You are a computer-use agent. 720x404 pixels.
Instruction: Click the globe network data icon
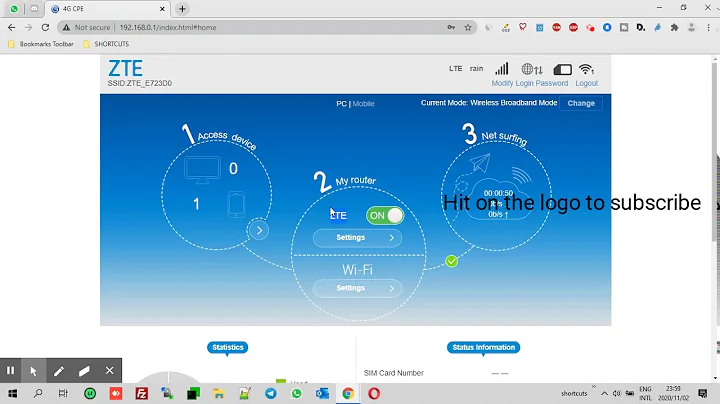click(532, 69)
